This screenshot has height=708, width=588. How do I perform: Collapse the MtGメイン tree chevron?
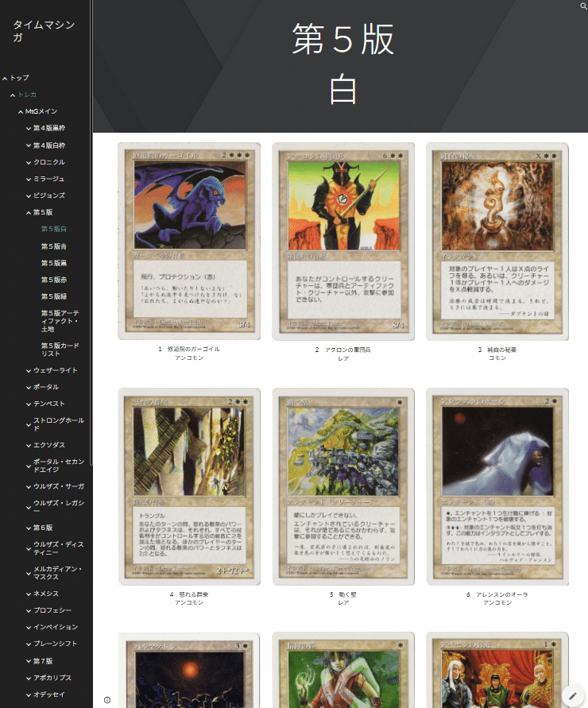click(x=21, y=112)
